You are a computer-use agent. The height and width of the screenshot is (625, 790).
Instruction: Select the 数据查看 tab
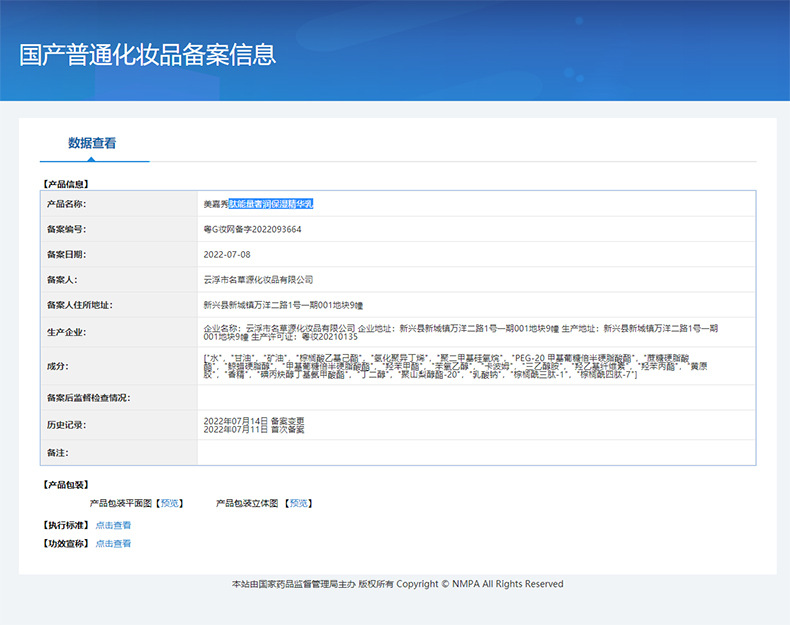(92, 143)
